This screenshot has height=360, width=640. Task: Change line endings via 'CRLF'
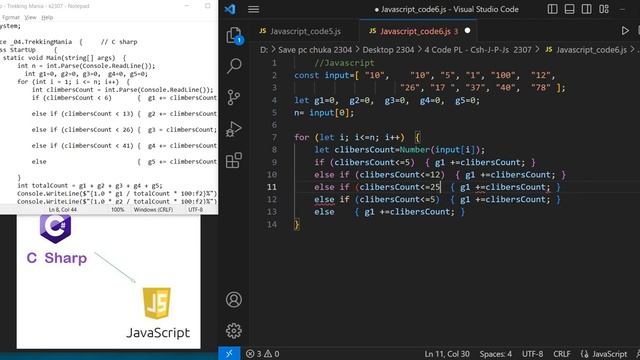click(562, 354)
